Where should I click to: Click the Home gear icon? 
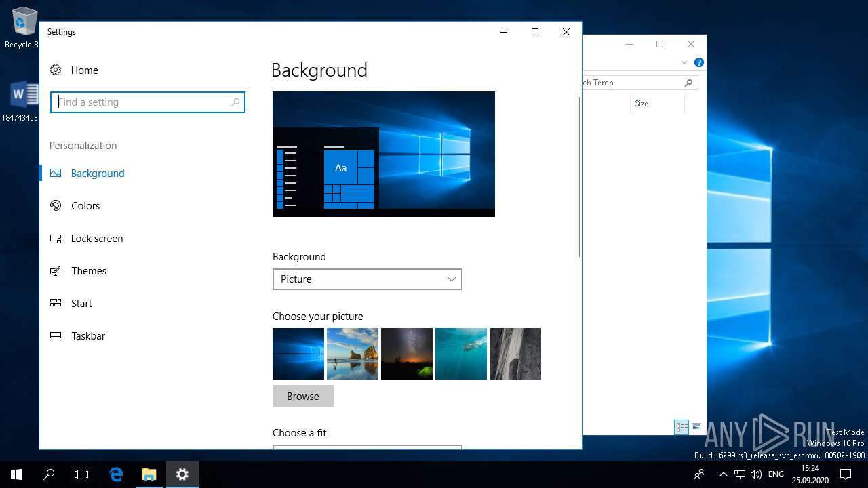56,70
